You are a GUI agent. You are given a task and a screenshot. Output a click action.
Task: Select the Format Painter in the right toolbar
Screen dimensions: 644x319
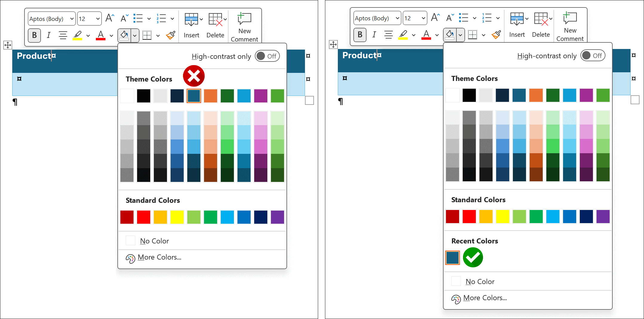click(496, 35)
